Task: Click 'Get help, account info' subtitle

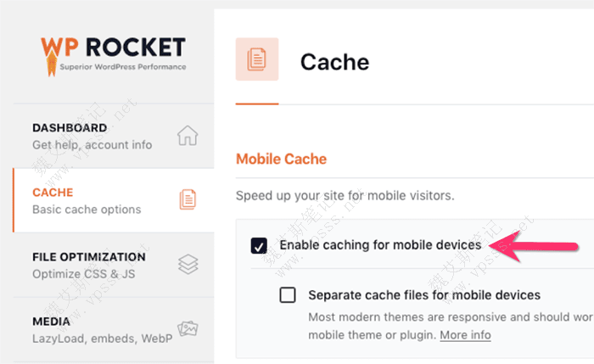Action: coord(92,145)
